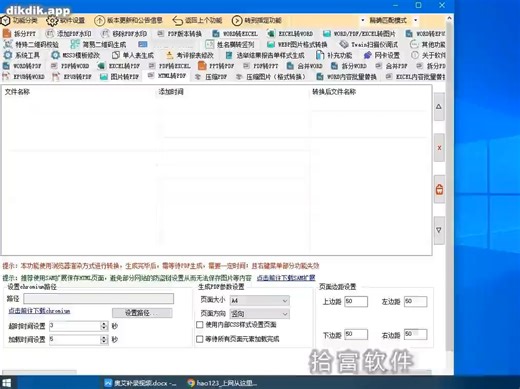Screen dimensions: 520x389
Task: Click the 上边距 margin input
Action: click(x=356, y=301)
